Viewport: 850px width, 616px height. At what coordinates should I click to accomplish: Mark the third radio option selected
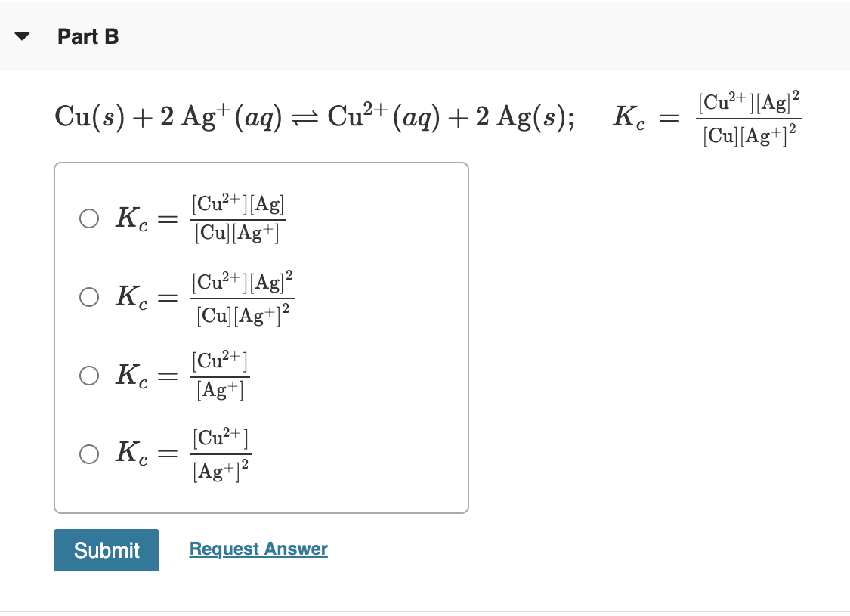pyautogui.click(x=88, y=376)
